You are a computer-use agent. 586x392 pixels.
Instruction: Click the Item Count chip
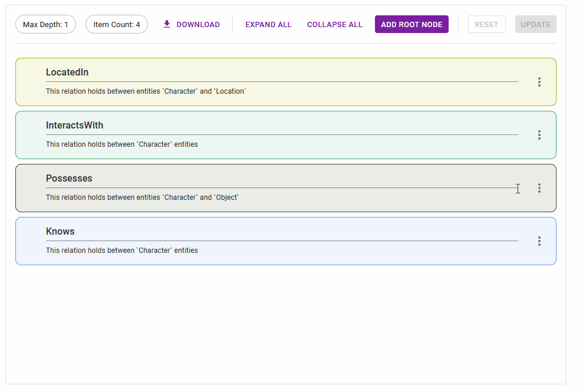tap(116, 24)
